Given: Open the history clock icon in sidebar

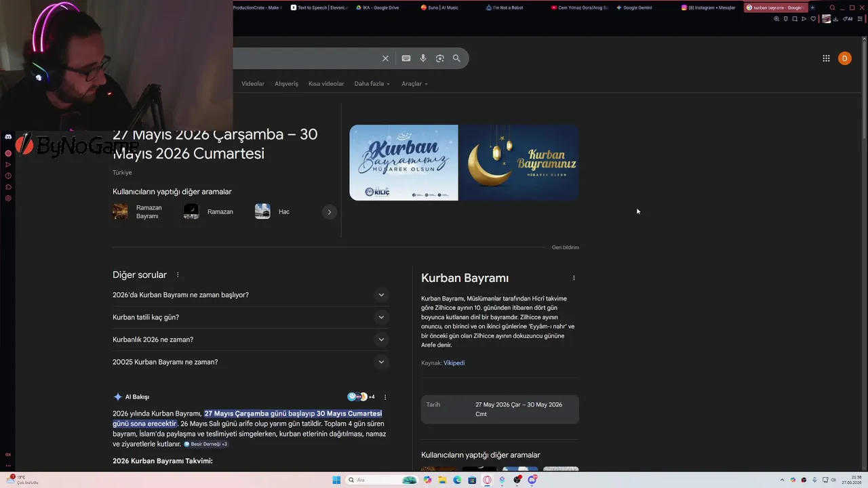Looking at the screenshot, I should point(8,176).
